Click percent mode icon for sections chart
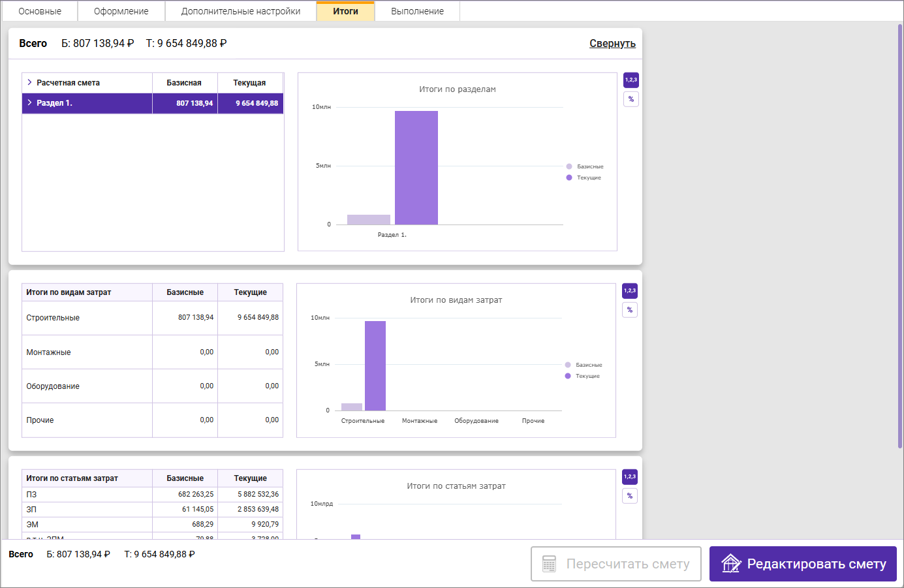The width and height of the screenshot is (904, 588). [x=631, y=99]
